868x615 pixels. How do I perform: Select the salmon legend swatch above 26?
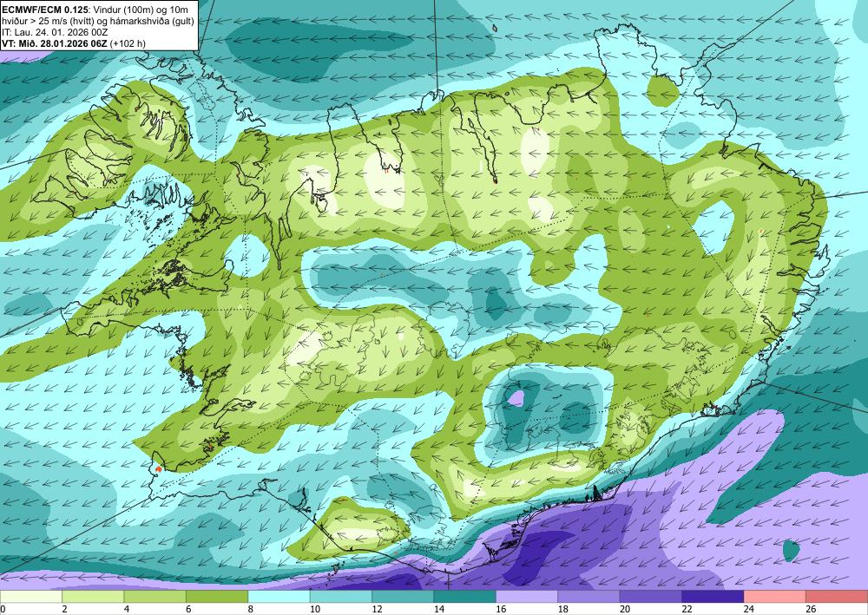click(837, 597)
